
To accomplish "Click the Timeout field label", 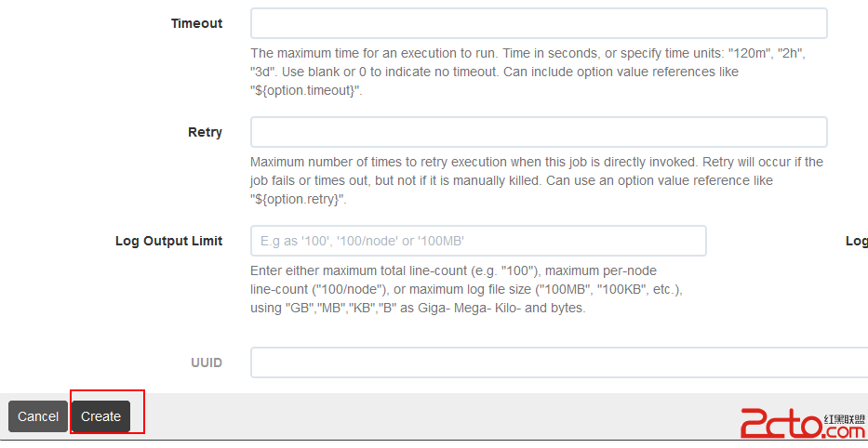I will tap(196, 23).
